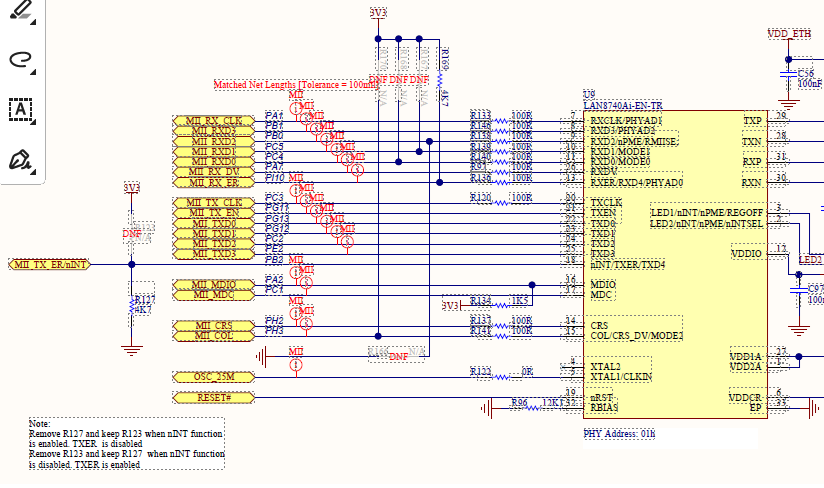Select the VDD_ETH power label

(x=789, y=34)
